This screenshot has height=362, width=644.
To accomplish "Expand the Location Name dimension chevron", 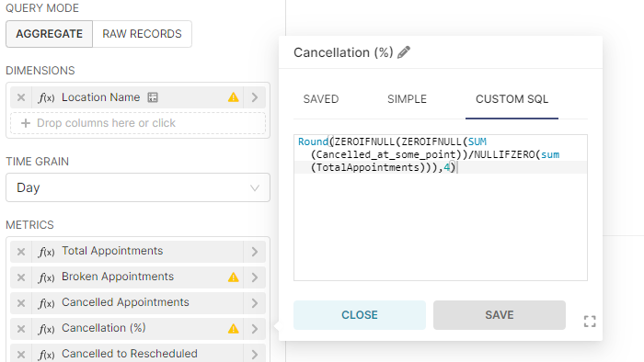I will tap(255, 97).
